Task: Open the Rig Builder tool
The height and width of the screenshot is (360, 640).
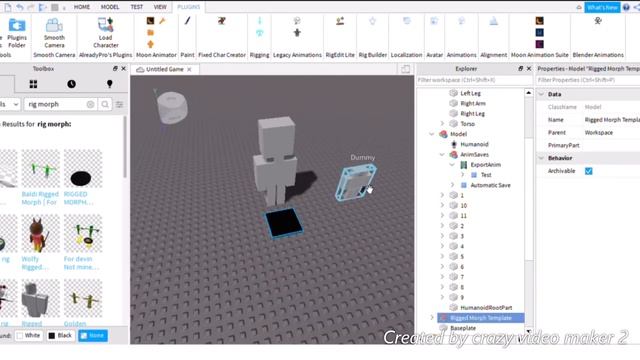Action: pyautogui.click(x=373, y=21)
